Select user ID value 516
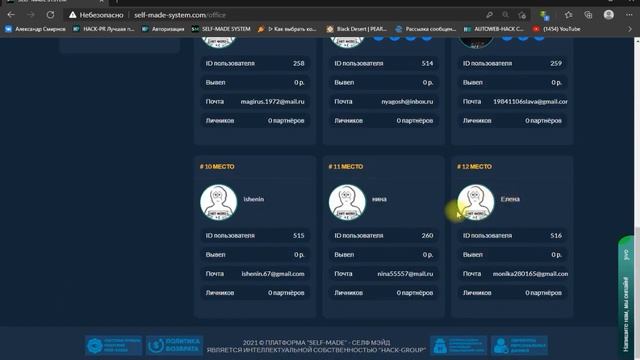 point(556,236)
